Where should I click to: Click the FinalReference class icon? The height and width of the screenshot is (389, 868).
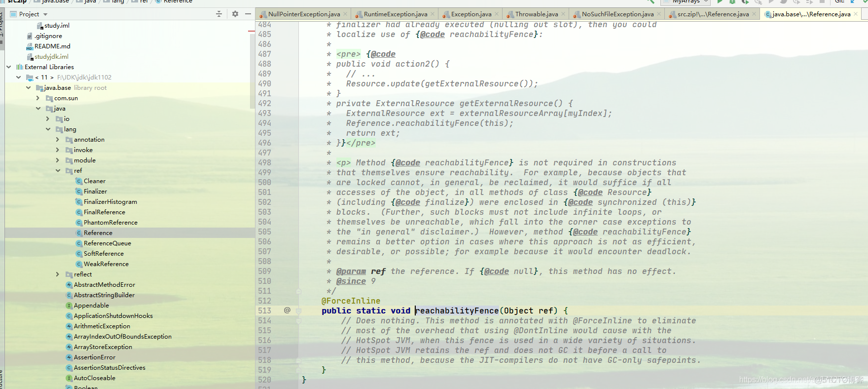point(79,212)
